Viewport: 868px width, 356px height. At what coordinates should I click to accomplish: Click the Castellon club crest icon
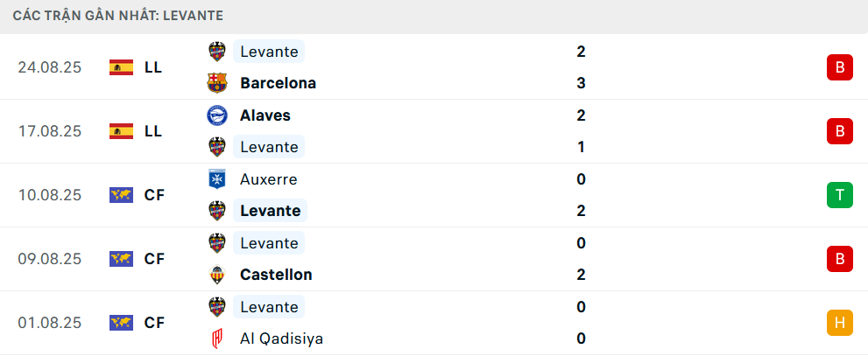click(216, 275)
